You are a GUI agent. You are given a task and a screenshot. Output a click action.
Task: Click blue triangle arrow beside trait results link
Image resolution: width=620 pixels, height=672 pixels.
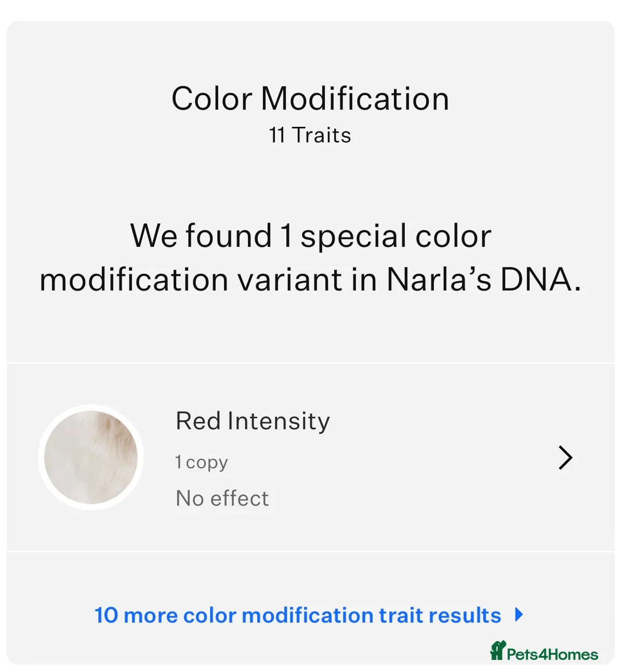pos(520,615)
